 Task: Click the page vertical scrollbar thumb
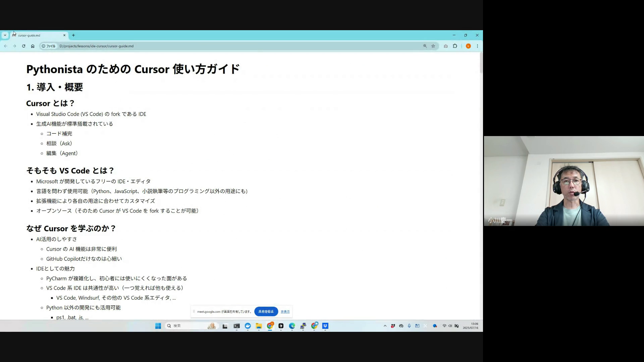coord(481,63)
